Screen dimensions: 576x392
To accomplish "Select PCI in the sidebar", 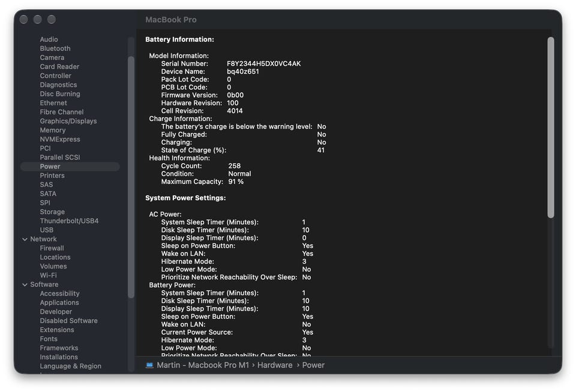I will click(x=45, y=148).
